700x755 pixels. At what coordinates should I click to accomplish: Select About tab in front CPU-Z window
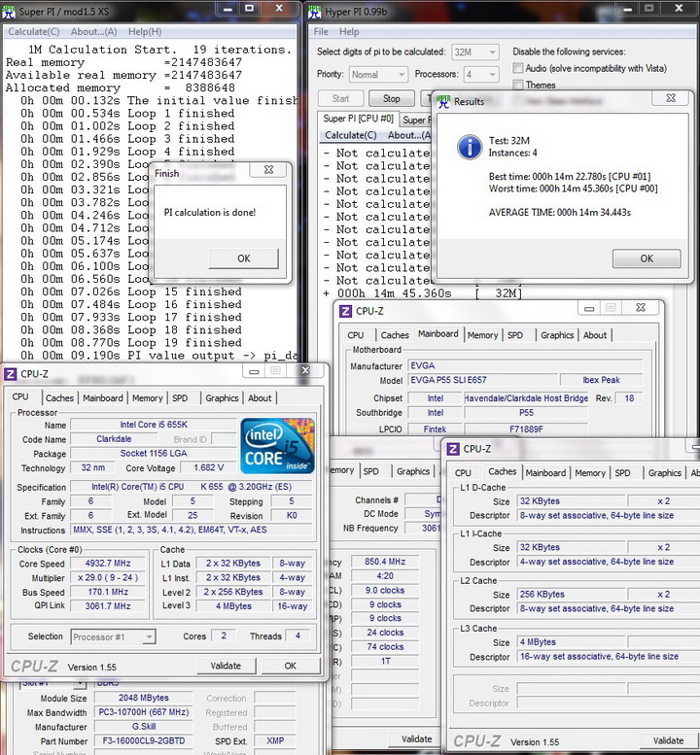coord(260,398)
